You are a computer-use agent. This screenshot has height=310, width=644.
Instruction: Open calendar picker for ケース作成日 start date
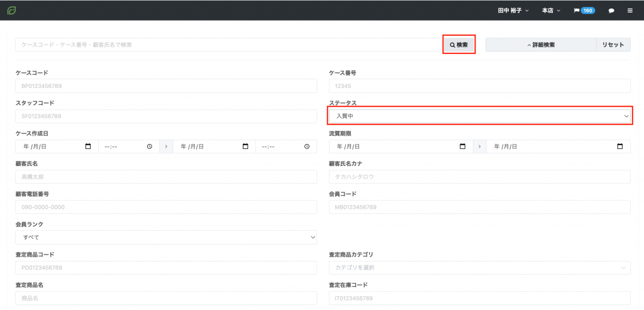(88, 147)
